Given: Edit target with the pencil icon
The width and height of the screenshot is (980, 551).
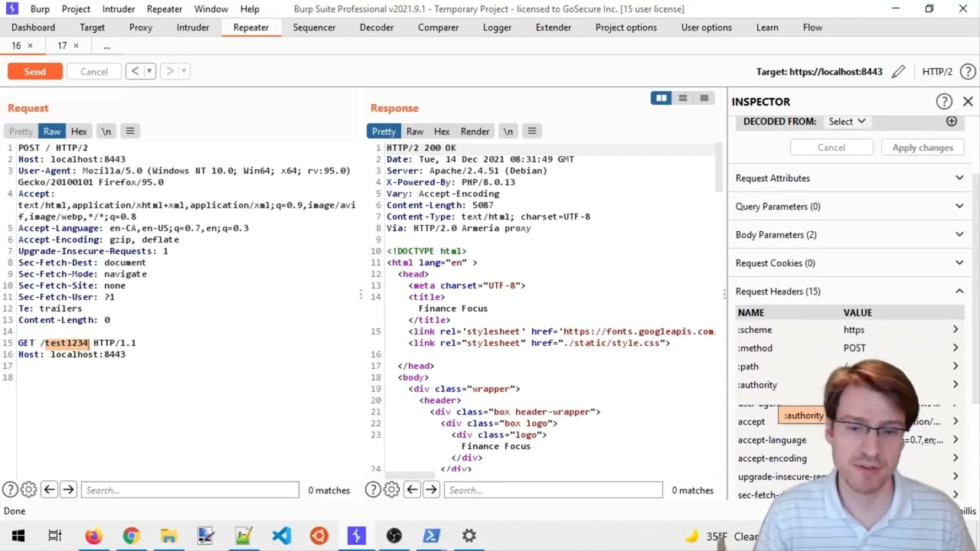Looking at the screenshot, I should [x=898, y=71].
